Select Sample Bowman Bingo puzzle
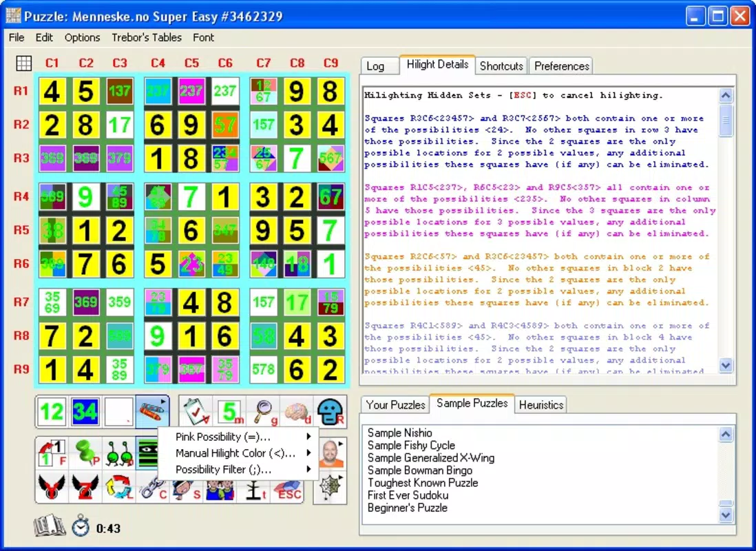 [x=420, y=470]
